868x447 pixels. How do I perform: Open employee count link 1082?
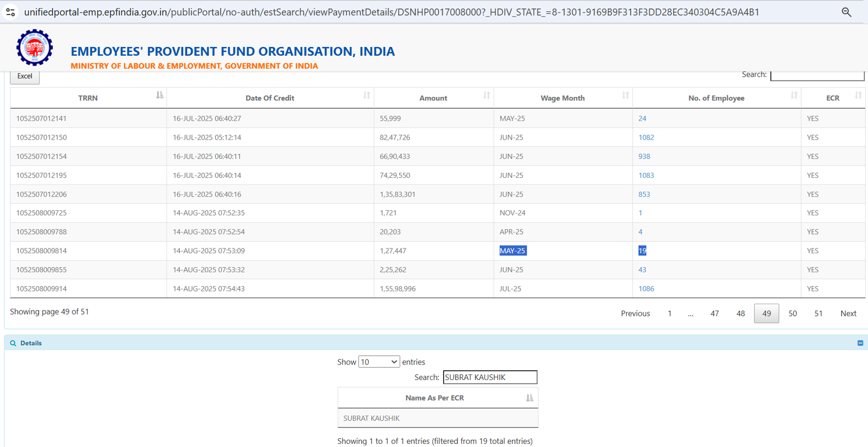646,138
